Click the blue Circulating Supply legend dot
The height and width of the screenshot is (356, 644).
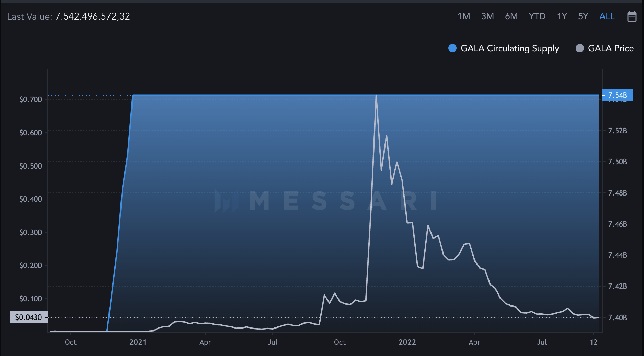(452, 48)
